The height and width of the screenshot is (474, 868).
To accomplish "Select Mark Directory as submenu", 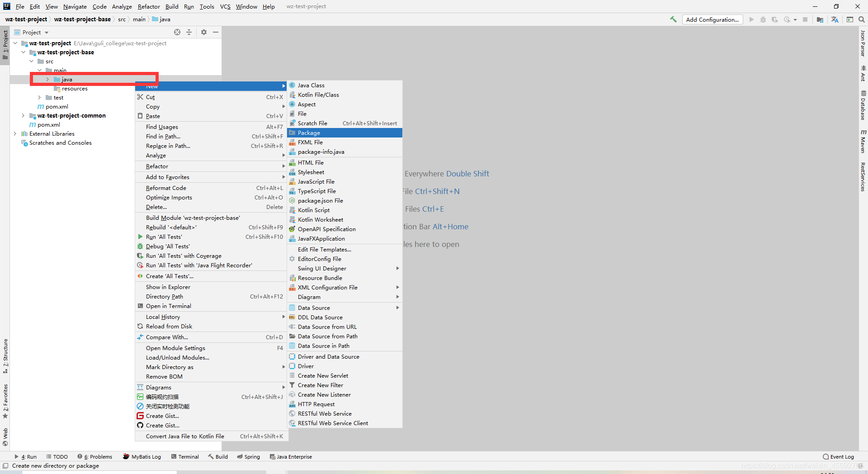I will tap(211, 367).
